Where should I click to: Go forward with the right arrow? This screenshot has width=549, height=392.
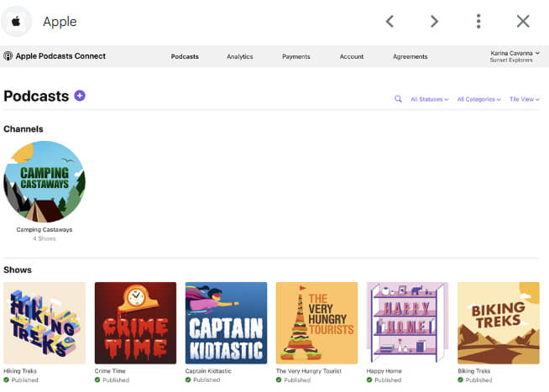tap(434, 21)
